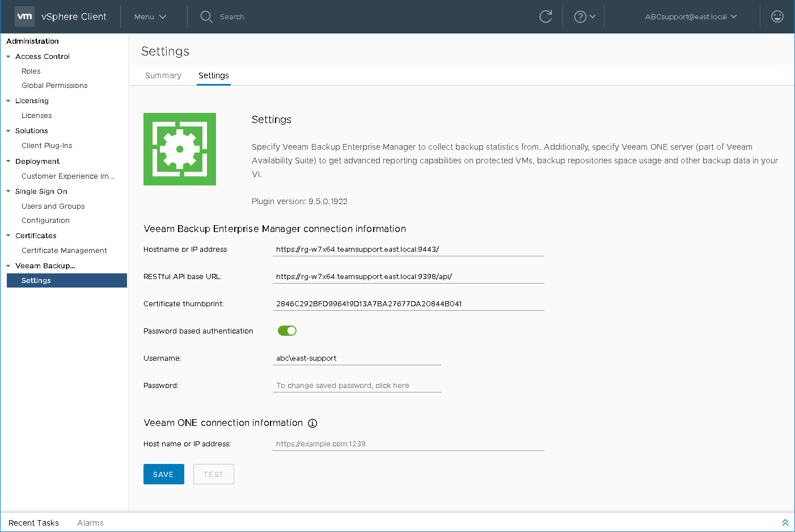Collapse the Deployment tree node

pos(9,162)
